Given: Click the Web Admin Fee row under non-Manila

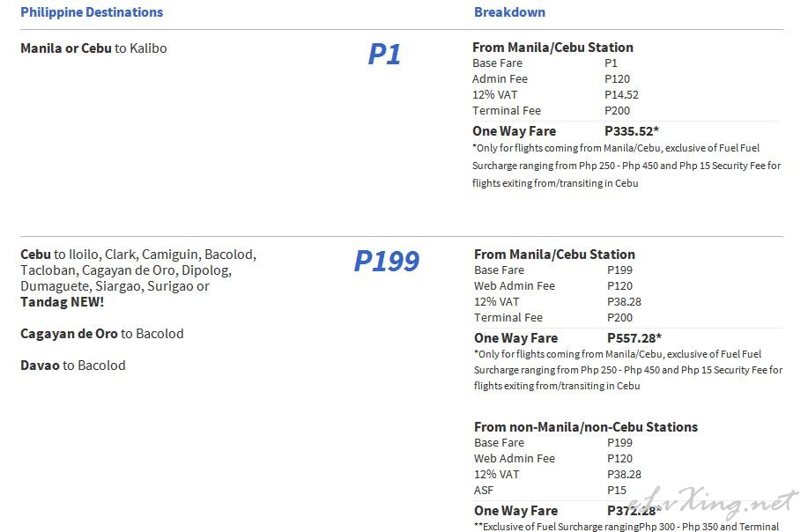Looking at the screenshot, I should 553,458.
